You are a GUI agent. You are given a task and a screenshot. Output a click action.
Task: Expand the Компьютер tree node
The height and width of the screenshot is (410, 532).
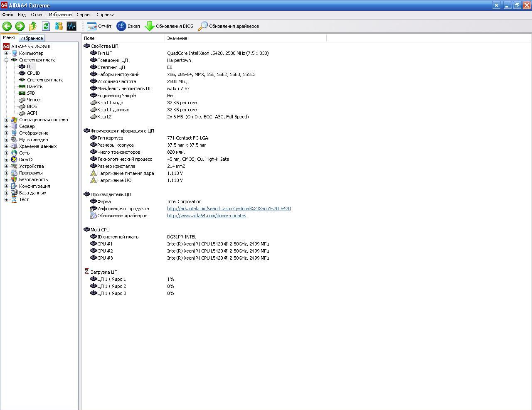point(6,53)
